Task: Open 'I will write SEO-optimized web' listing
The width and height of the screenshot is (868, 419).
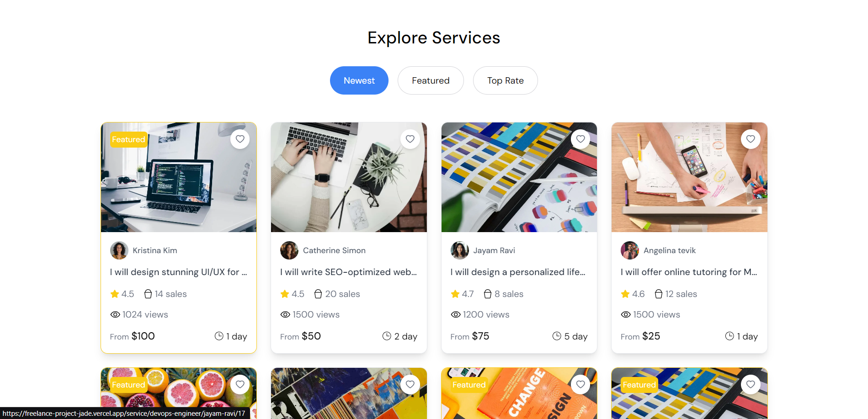Action: 349,272
